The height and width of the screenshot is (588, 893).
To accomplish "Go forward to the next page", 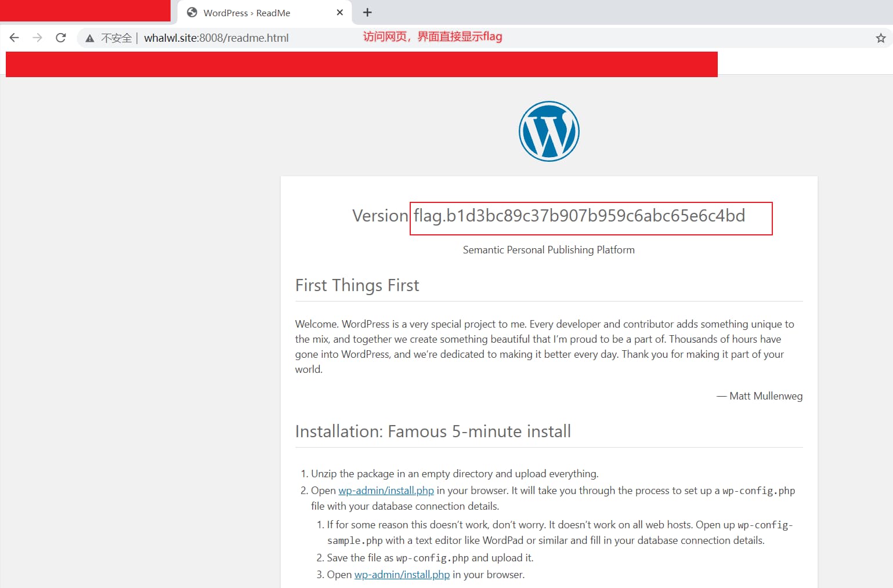I will click(38, 38).
